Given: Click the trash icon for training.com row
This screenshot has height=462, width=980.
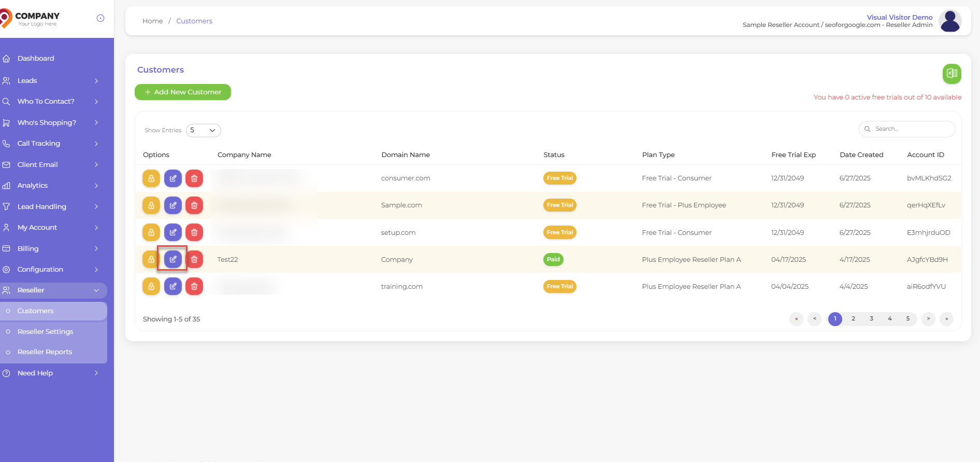Looking at the screenshot, I should (194, 286).
